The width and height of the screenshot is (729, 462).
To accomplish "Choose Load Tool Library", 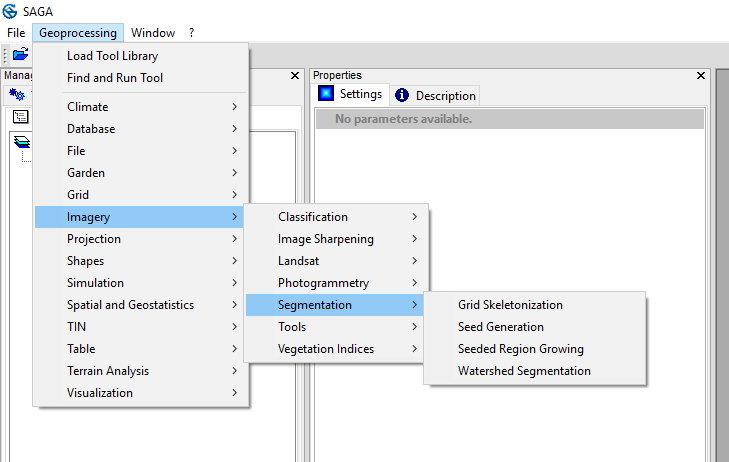I will (x=141, y=56).
